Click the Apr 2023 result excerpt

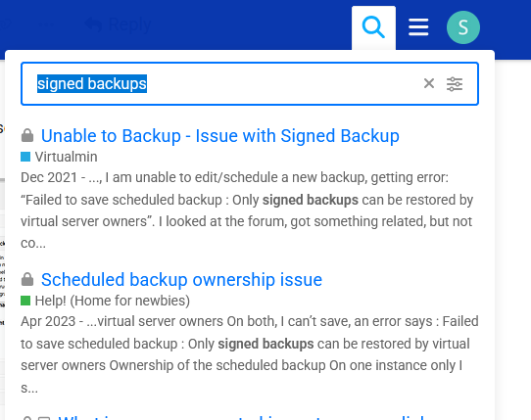coord(250,354)
